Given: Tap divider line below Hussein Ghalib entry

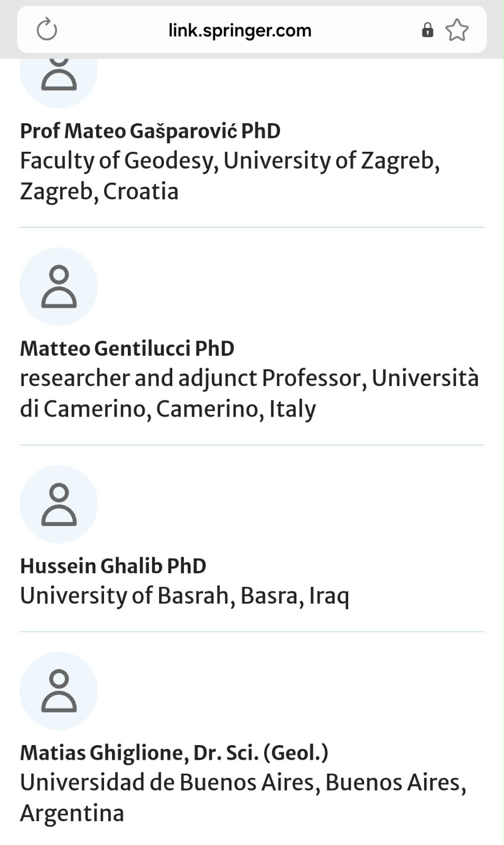Looking at the screenshot, I should pos(252,631).
